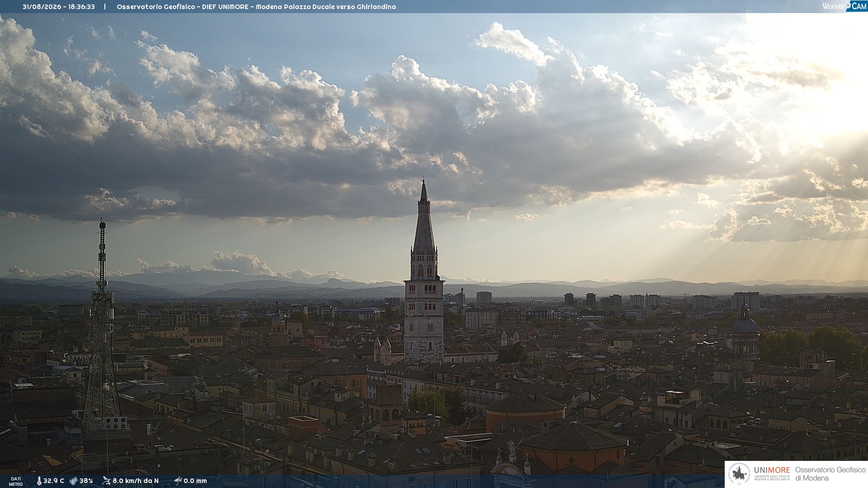Image resolution: width=868 pixels, height=488 pixels.
Task: Click the Osservatorio Geofisico di Modena text
Action: 830,474
